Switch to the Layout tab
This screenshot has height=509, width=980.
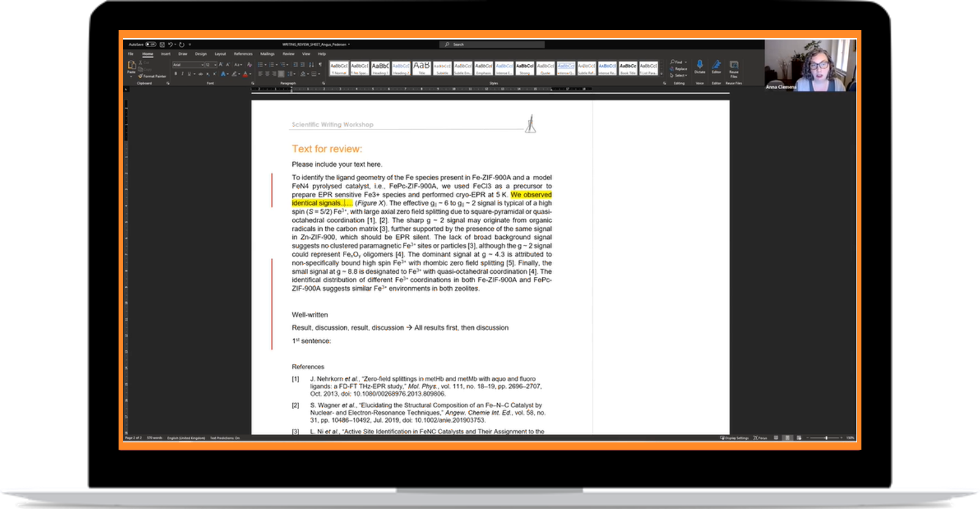pyautogui.click(x=220, y=54)
